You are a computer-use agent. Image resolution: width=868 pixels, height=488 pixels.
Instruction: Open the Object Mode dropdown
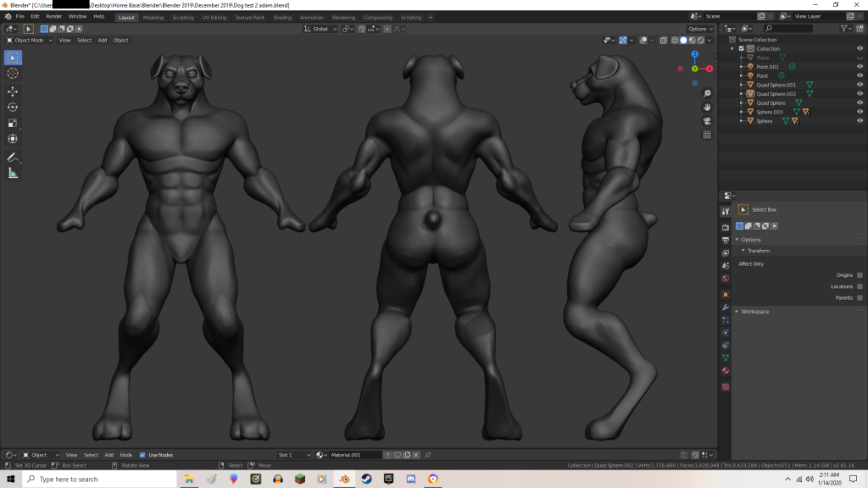click(x=30, y=41)
